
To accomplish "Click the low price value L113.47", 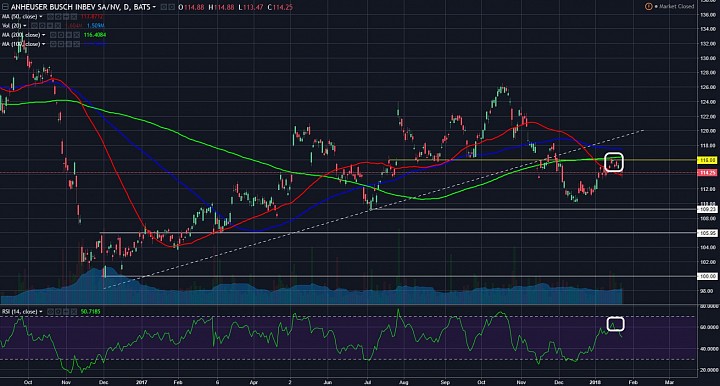I will click(x=251, y=7).
